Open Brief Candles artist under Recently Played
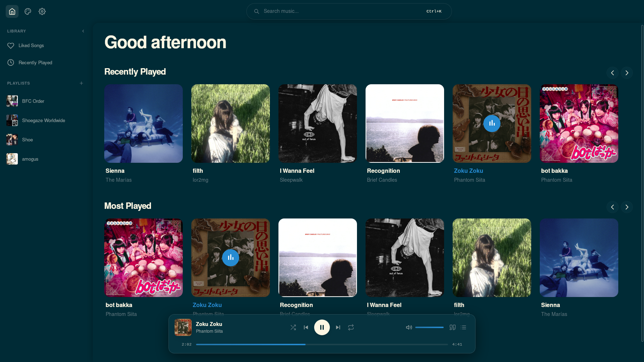Image resolution: width=644 pixels, height=362 pixels. click(x=382, y=180)
